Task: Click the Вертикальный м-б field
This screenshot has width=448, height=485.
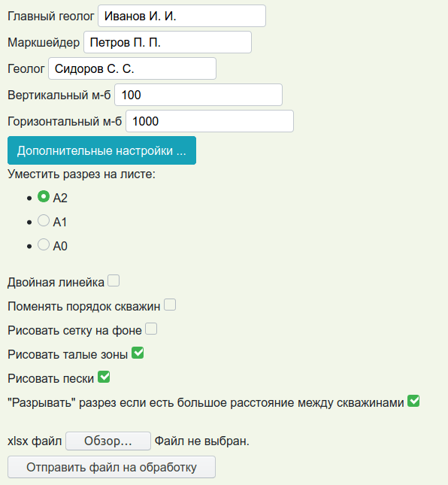Action: (198, 95)
